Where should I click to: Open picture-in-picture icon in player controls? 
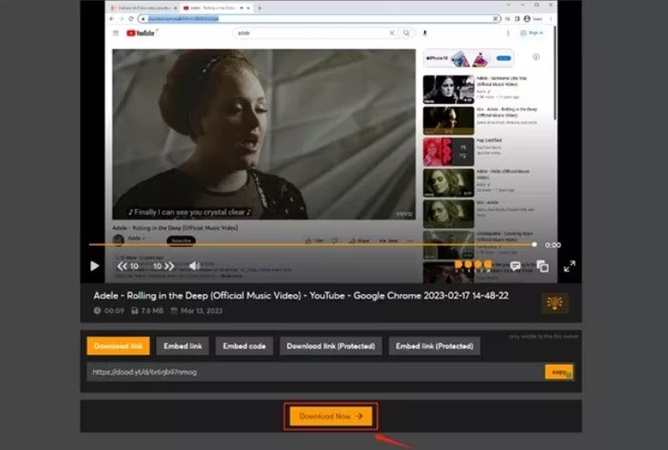click(x=542, y=266)
